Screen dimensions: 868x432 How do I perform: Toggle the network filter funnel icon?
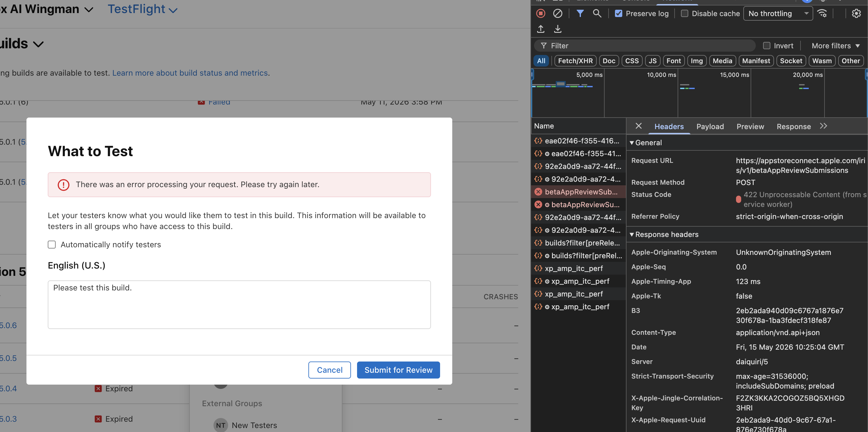click(x=580, y=13)
